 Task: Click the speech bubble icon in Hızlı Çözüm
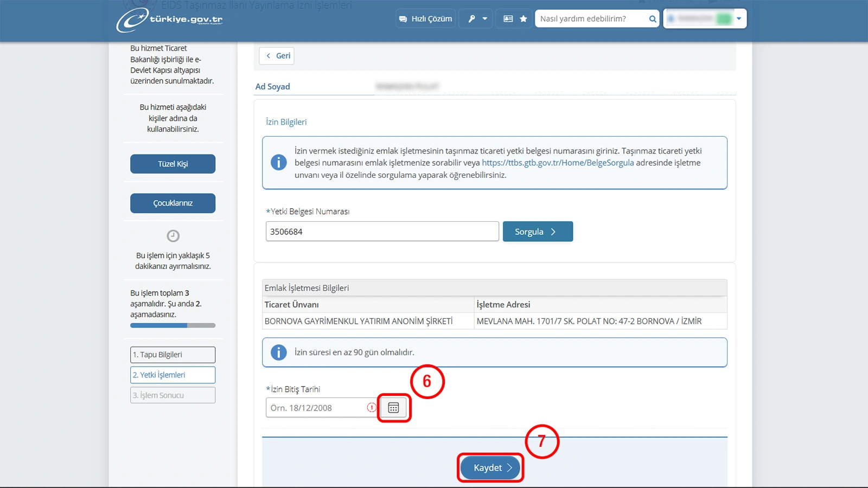pyautogui.click(x=403, y=19)
